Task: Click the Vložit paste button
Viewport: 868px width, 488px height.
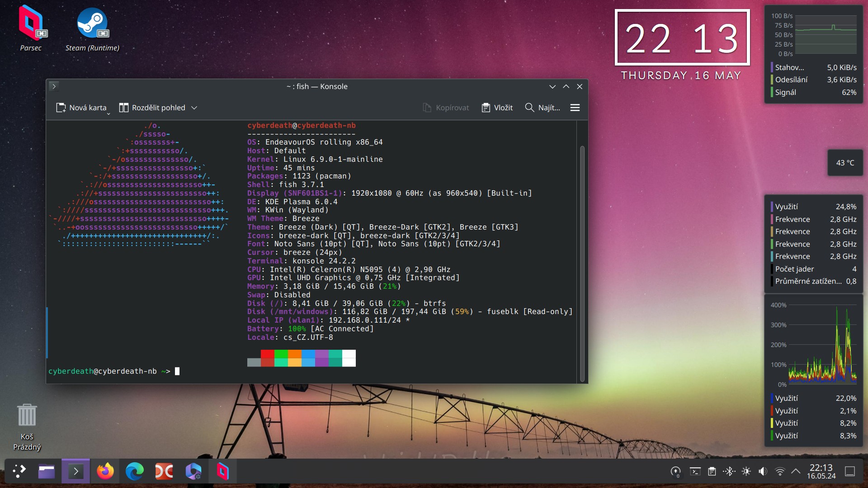Action: (x=497, y=108)
